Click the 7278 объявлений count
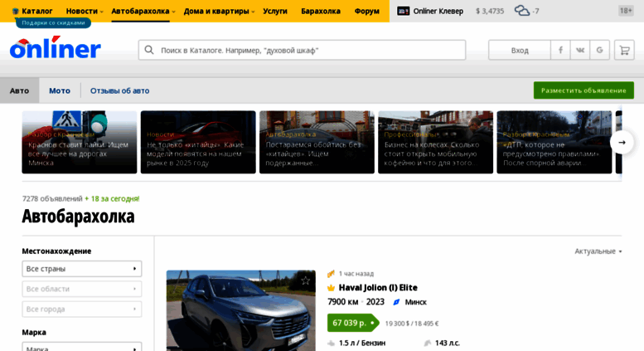 52,198
